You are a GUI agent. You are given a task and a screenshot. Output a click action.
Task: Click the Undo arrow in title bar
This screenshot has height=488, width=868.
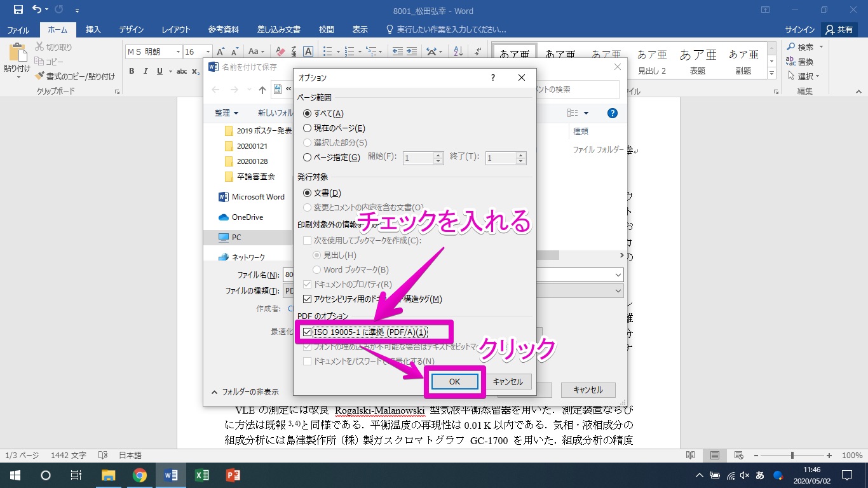point(36,10)
